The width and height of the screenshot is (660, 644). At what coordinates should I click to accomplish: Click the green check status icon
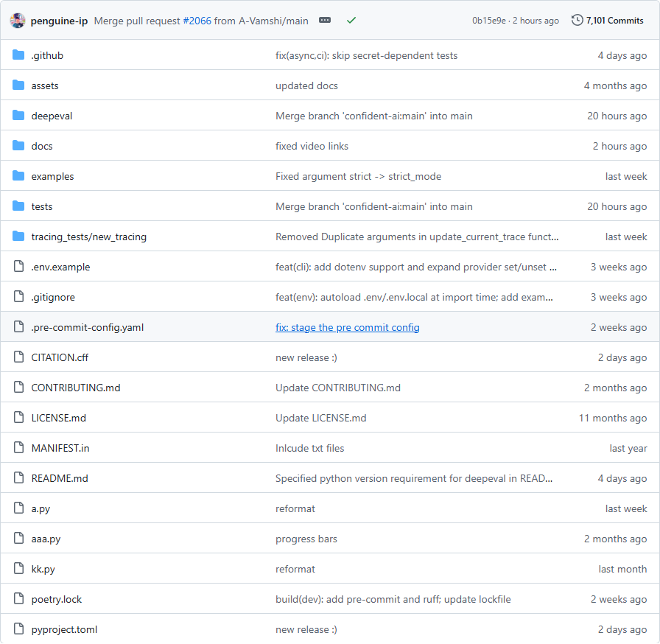tap(351, 21)
